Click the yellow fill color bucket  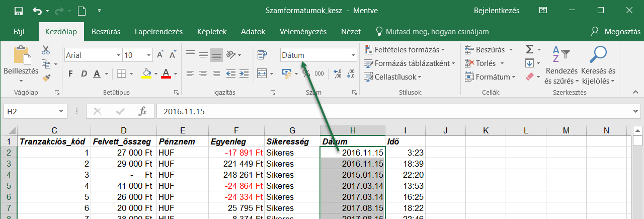point(146,74)
